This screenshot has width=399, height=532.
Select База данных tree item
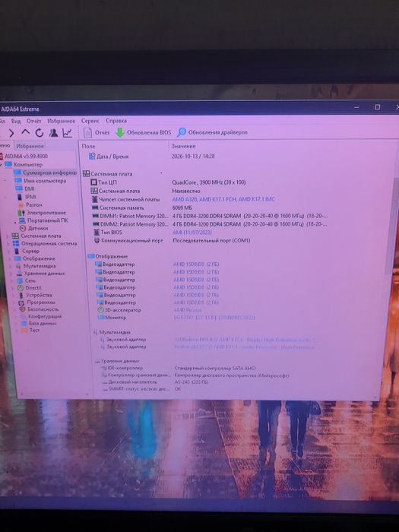coord(43,323)
